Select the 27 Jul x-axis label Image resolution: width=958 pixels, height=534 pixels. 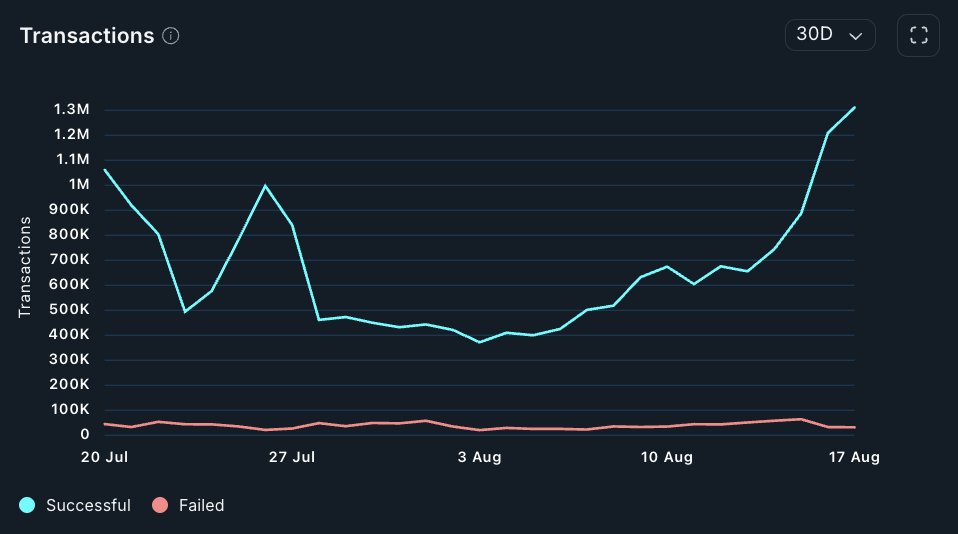(292, 457)
